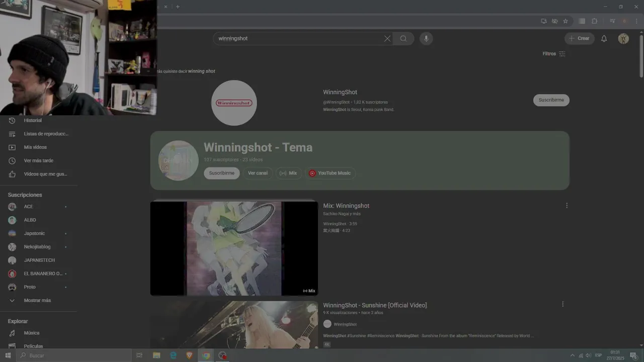The image size is (644, 362).
Task: Click the page vertical scrollbar
Action: [x=641, y=55]
